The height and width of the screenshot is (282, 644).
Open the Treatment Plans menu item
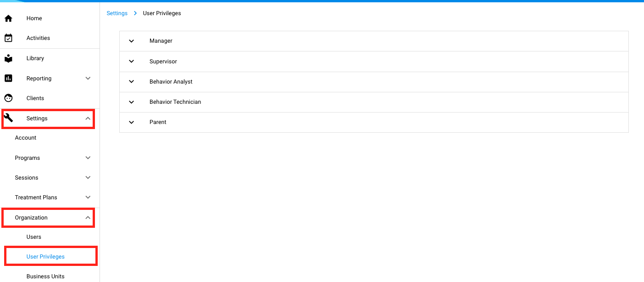click(x=36, y=197)
